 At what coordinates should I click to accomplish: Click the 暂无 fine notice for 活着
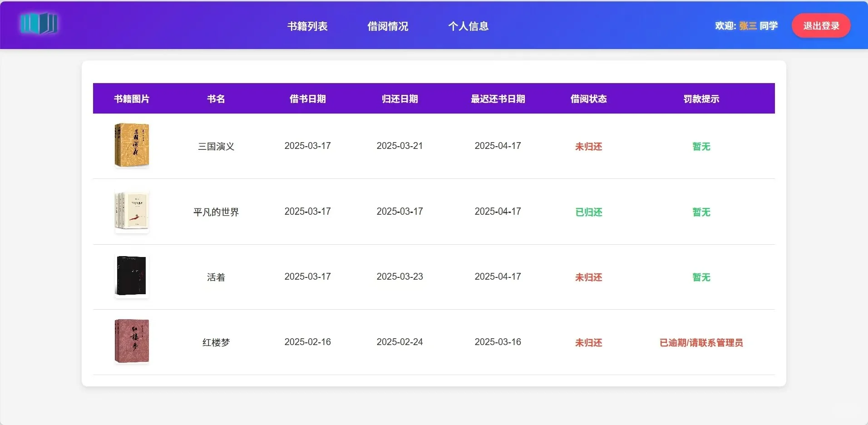701,277
